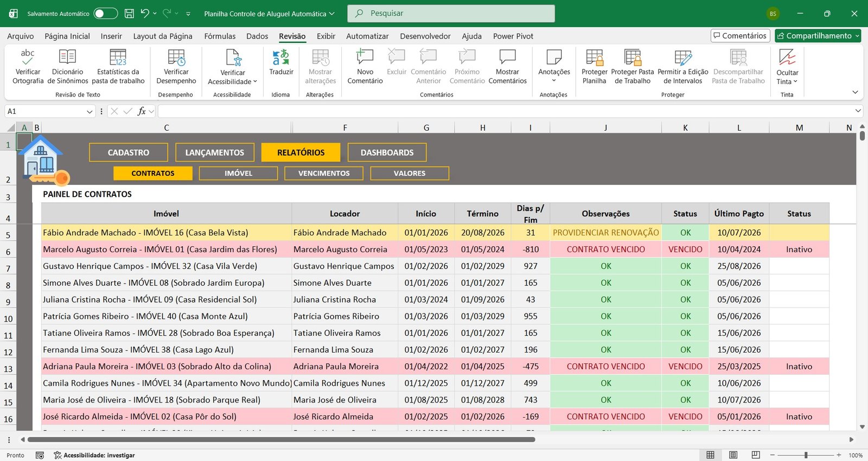Expand the formula bar
The image size is (868, 461).
[x=858, y=111]
